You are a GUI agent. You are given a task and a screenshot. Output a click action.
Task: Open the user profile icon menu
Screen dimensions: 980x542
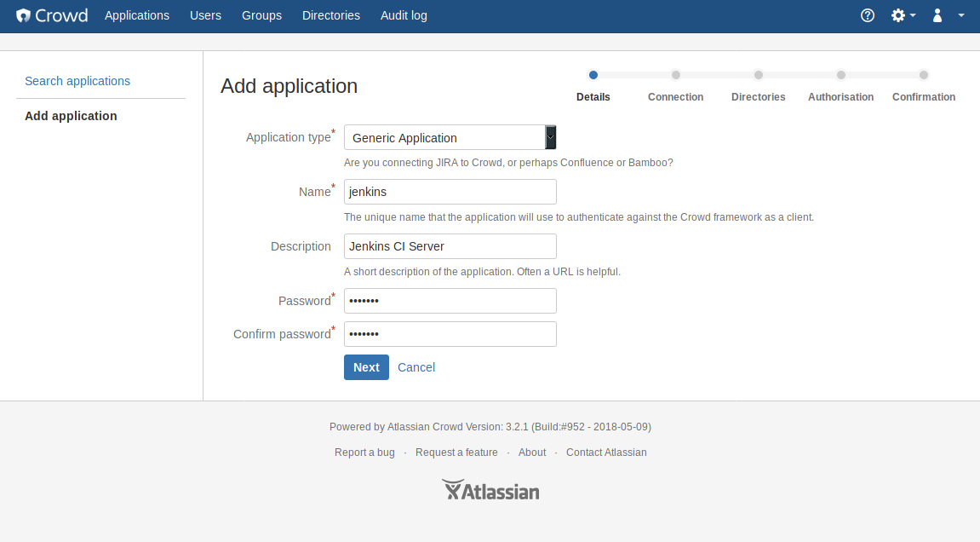[937, 15]
